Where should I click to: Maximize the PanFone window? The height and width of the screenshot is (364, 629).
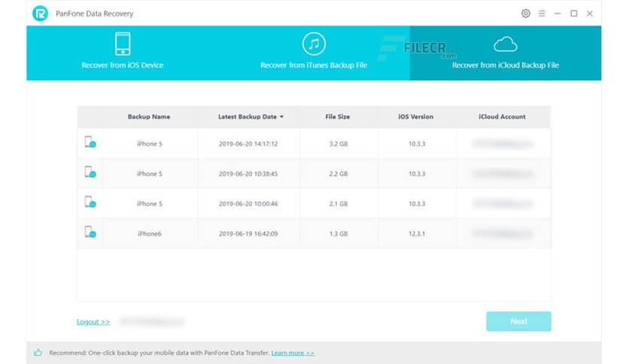pyautogui.click(x=573, y=14)
